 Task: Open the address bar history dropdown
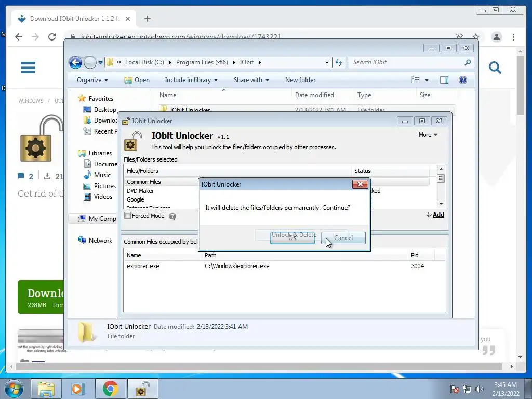327,63
